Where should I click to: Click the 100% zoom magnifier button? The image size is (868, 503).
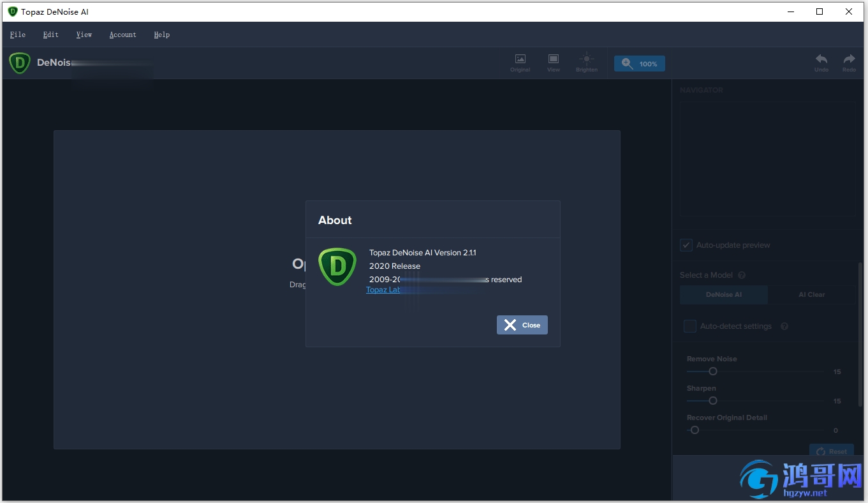point(640,64)
